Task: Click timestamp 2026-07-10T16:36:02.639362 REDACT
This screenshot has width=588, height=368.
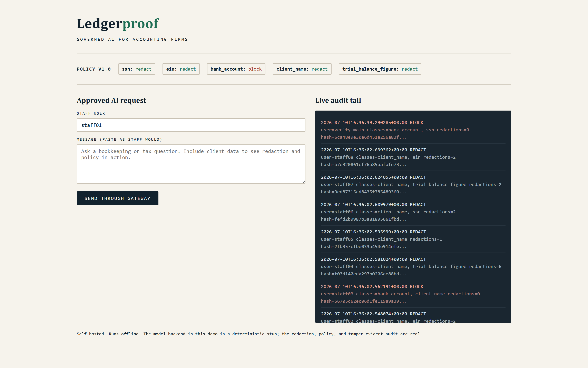Action: click(373, 150)
